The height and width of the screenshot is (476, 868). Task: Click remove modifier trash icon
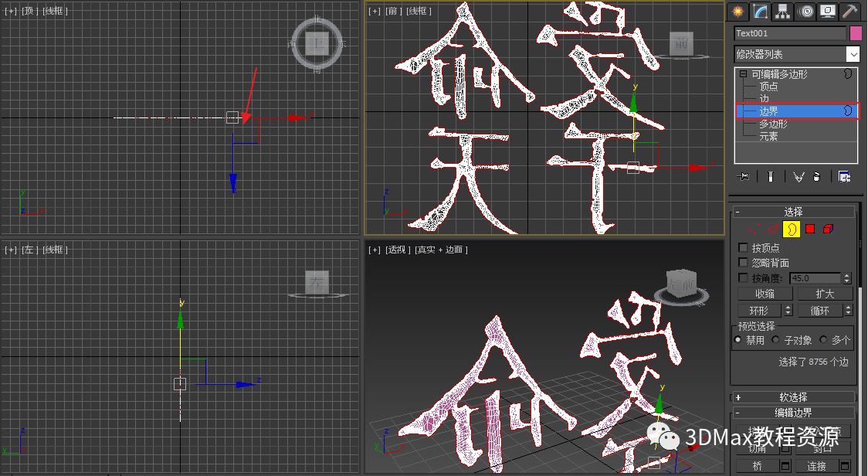[816, 177]
